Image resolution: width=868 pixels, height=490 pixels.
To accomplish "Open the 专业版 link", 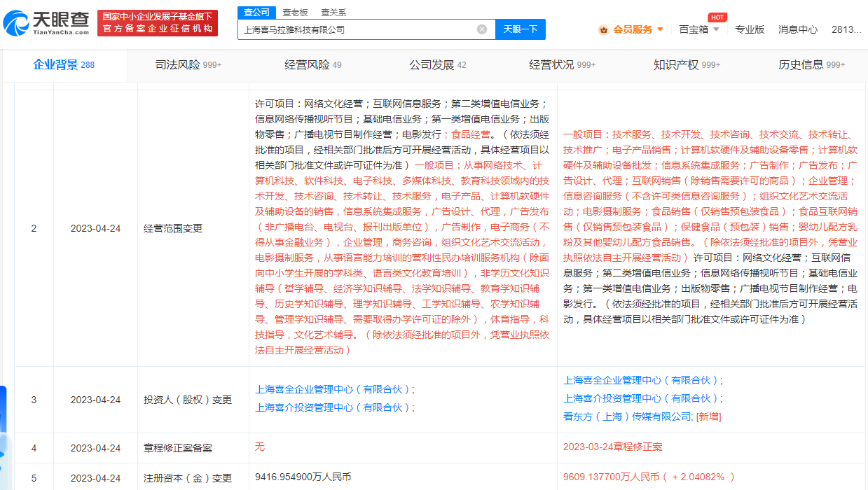I will pyautogui.click(x=750, y=29).
